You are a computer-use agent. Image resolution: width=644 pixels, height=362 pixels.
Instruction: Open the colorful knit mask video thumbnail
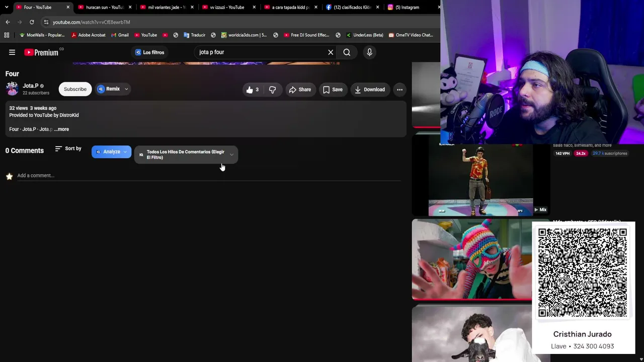coord(471,259)
